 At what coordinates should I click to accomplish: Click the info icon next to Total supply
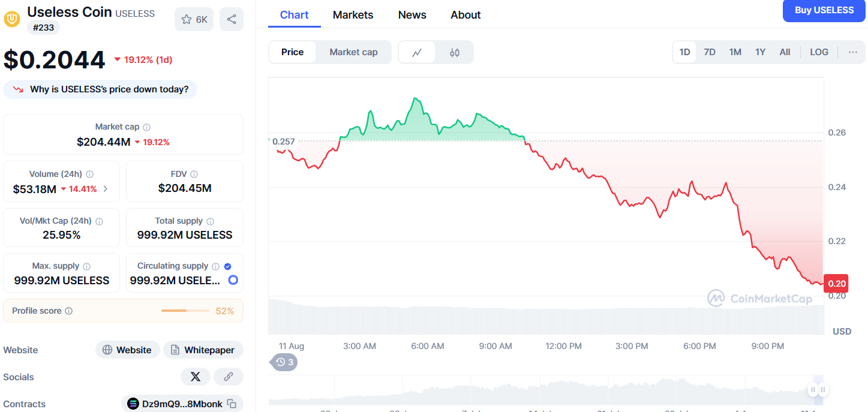coord(210,221)
